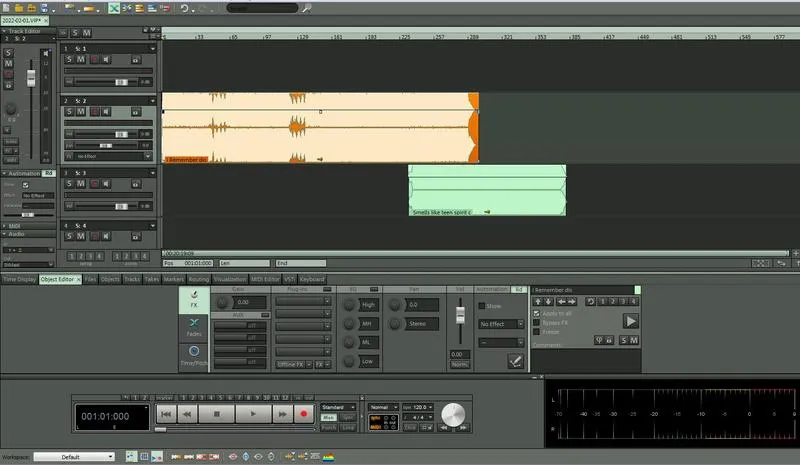
Task: Adjust the track 1 volume slider
Action: [x=120, y=81]
